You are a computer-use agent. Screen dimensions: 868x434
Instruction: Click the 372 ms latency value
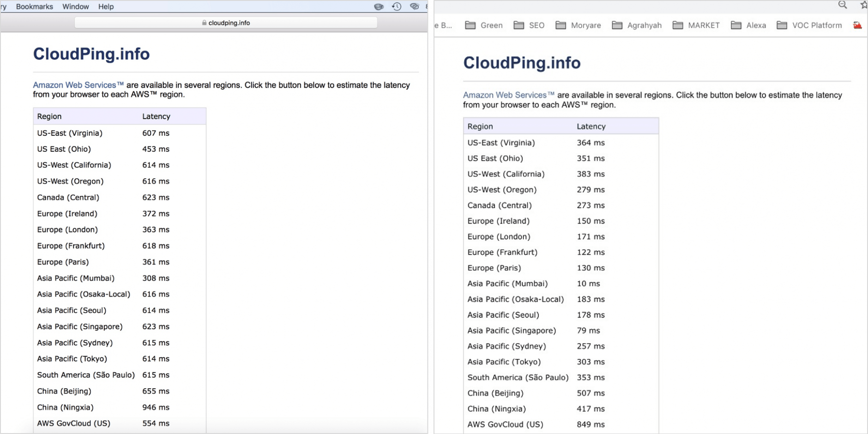point(156,214)
